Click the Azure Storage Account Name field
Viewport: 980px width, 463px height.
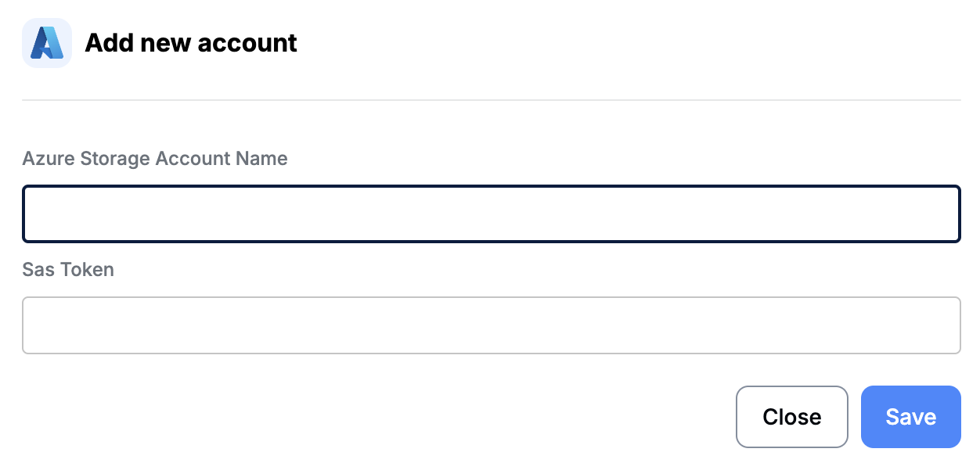491,214
